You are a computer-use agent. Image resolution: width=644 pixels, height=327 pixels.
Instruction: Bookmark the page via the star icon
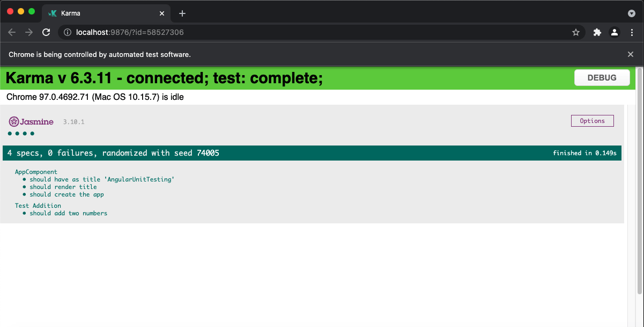coord(576,32)
